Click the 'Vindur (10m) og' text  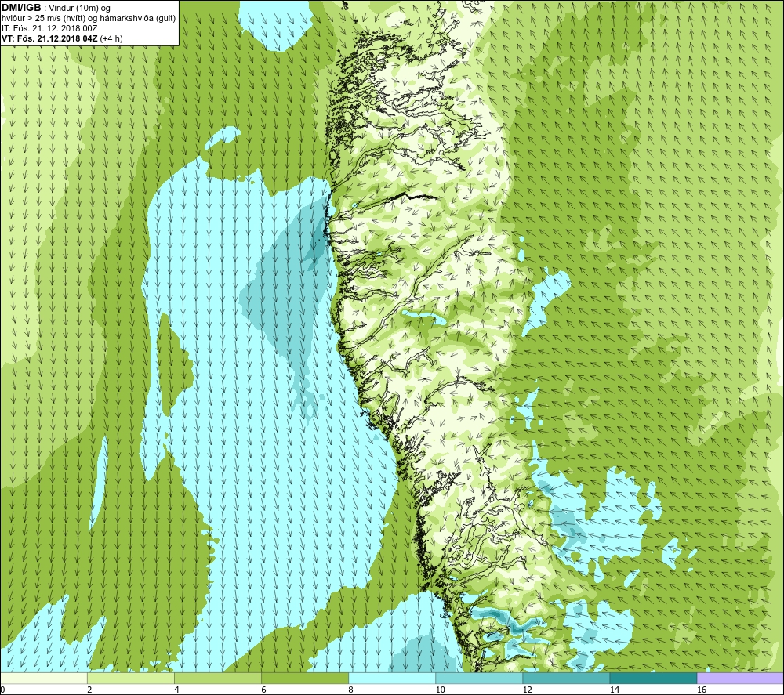(x=81, y=9)
